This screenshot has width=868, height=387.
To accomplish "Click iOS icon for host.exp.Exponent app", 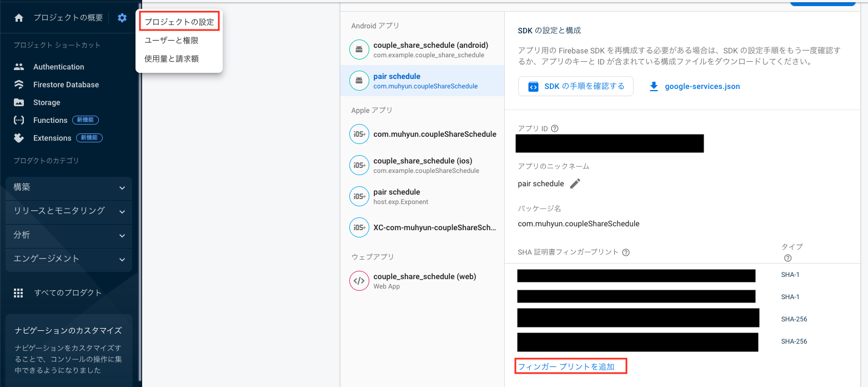I will coord(359,196).
